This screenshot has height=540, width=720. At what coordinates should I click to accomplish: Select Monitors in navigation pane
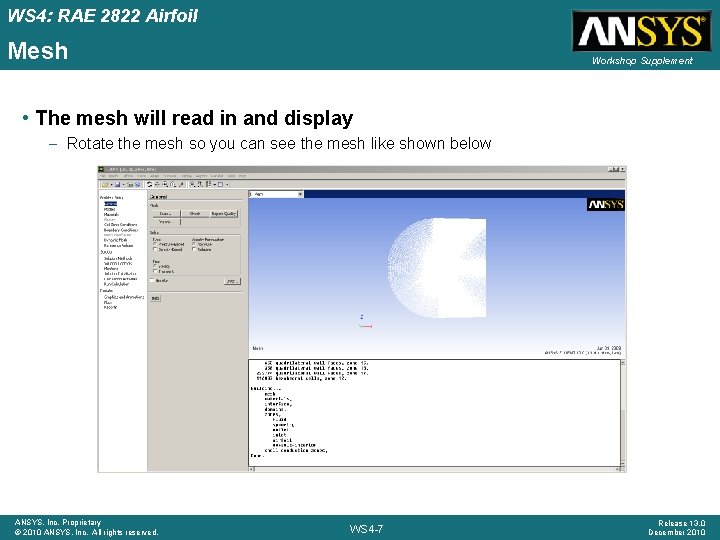click(x=111, y=269)
